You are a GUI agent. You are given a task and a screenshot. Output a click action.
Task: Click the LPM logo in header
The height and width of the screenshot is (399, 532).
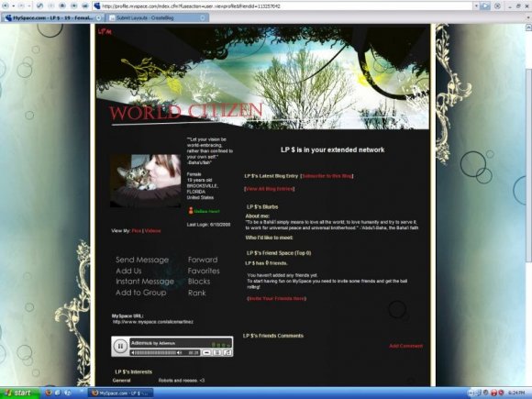pos(105,32)
